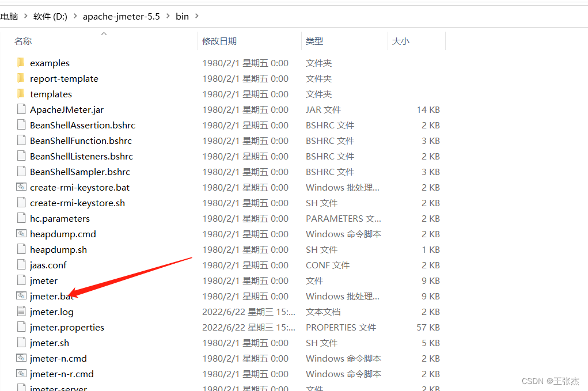The width and height of the screenshot is (588, 391).
Task: Click PROPERTIES 文件 type cell
Action: point(341,327)
